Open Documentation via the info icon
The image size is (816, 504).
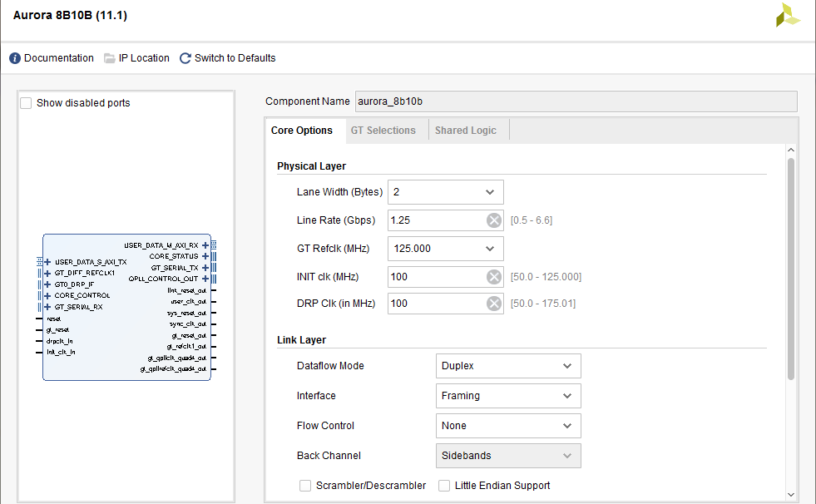coord(14,58)
